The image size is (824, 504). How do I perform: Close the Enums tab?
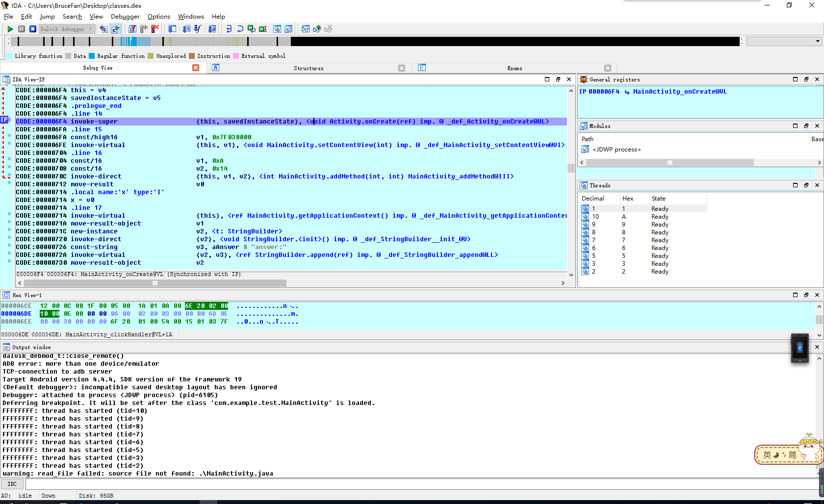point(608,68)
